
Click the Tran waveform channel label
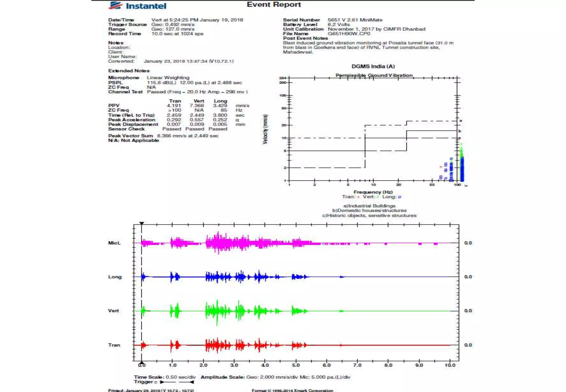(x=114, y=345)
